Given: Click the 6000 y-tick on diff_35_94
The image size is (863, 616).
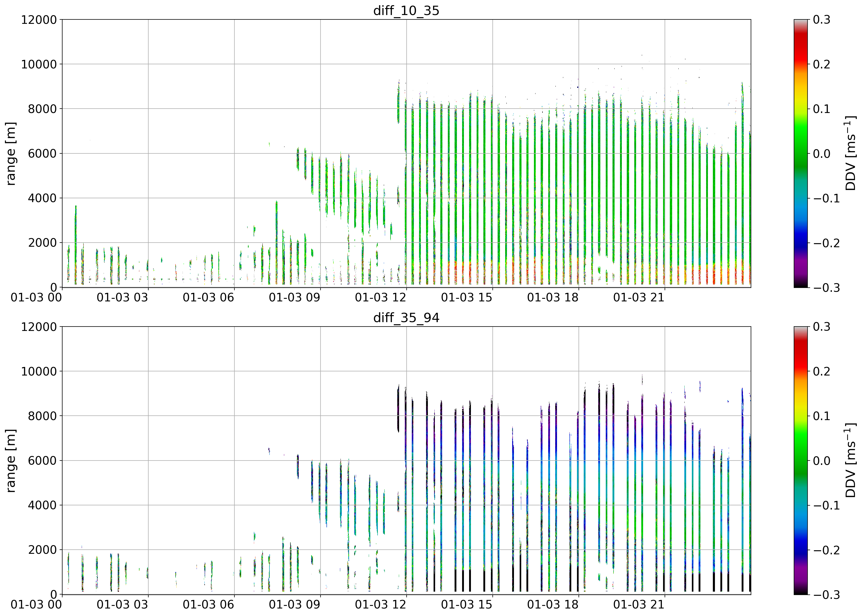Looking at the screenshot, I should (43, 461).
